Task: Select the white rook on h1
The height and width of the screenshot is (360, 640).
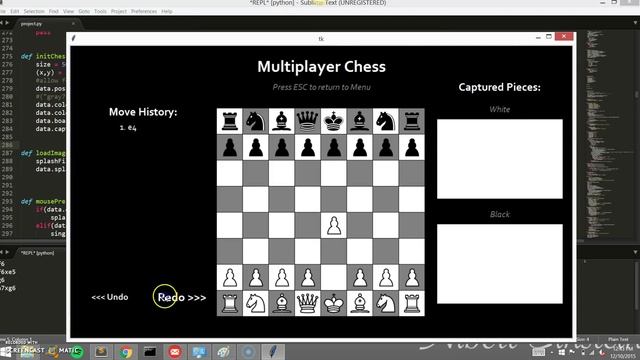Action: click(x=412, y=304)
